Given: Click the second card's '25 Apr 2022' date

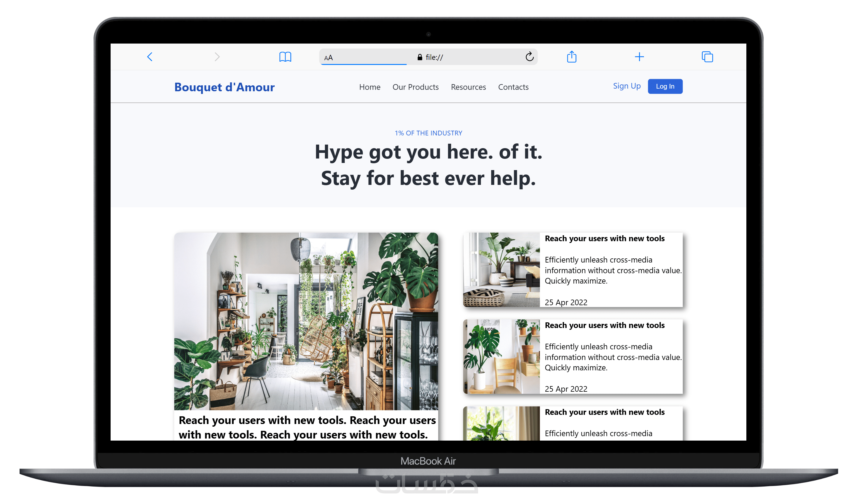Looking at the screenshot, I should [x=566, y=389].
